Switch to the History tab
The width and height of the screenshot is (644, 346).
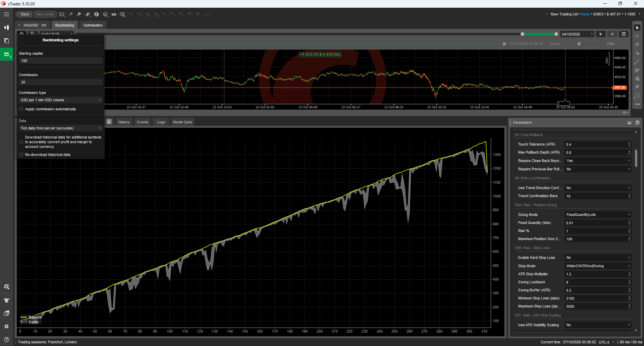pyautogui.click(x=124, y=122)
